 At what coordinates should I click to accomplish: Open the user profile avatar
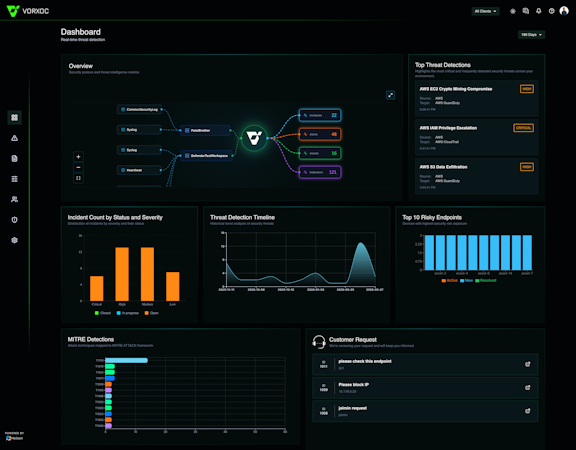pos(564,11)
